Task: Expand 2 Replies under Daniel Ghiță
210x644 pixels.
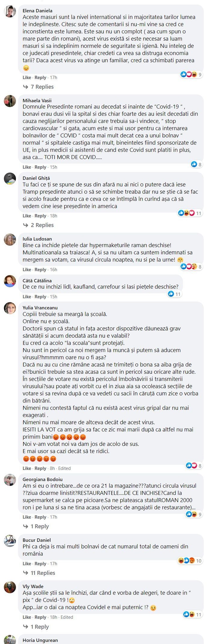Action: coord(38,225)
